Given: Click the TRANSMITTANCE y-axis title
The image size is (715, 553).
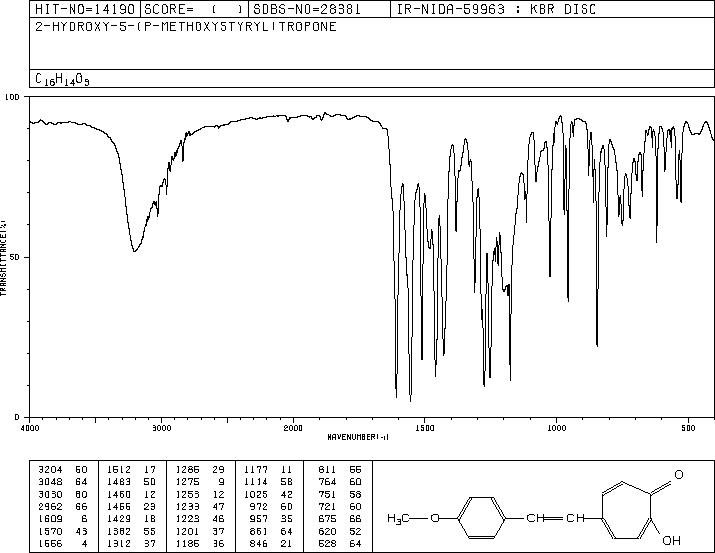Looking at the screenshot, I should coord(5,257).
